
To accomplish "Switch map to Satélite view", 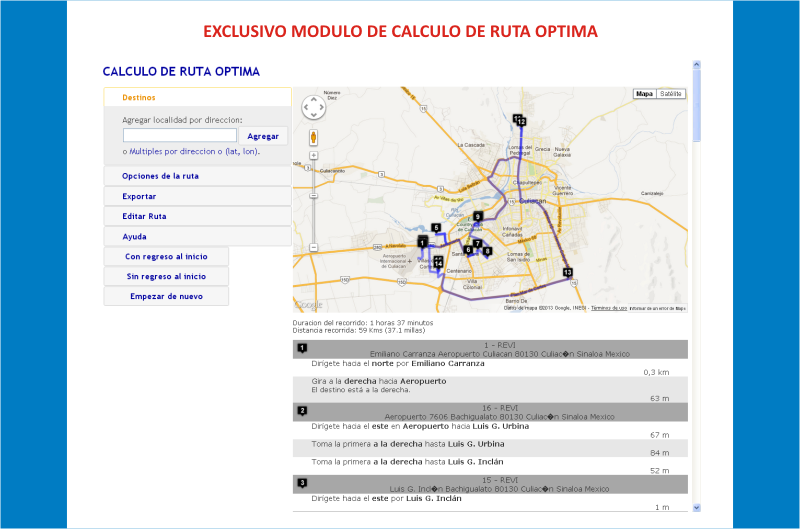I will (671, 94).
